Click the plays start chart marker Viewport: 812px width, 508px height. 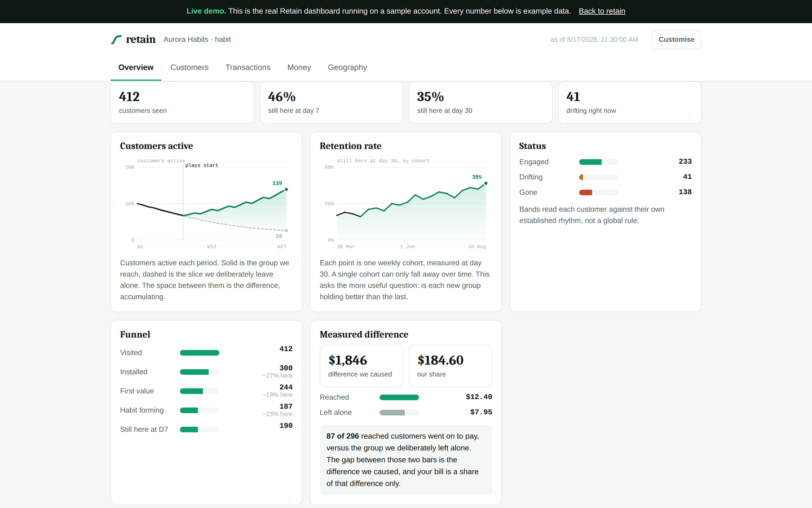(x=202, y=165)
